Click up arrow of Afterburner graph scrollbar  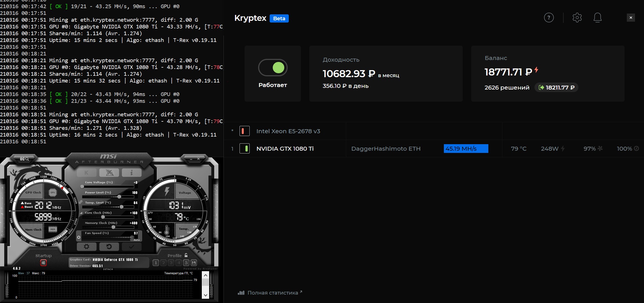click(205, 275)
